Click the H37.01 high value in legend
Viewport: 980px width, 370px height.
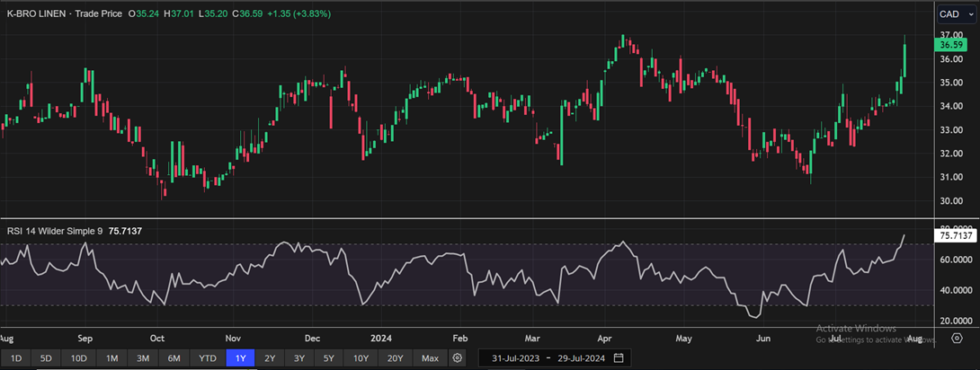(x=181, y=13)
